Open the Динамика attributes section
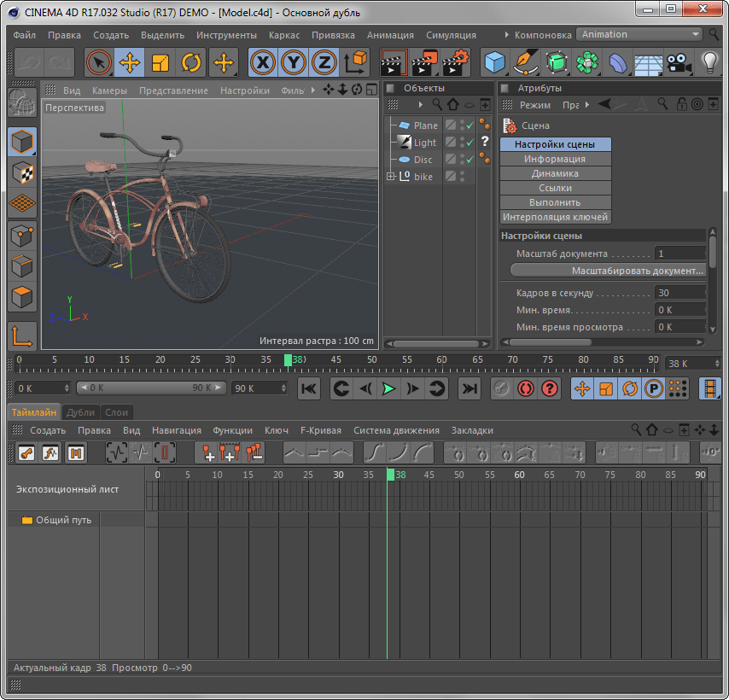This screenshot has width=729, height=700. (x=555, y=173)
